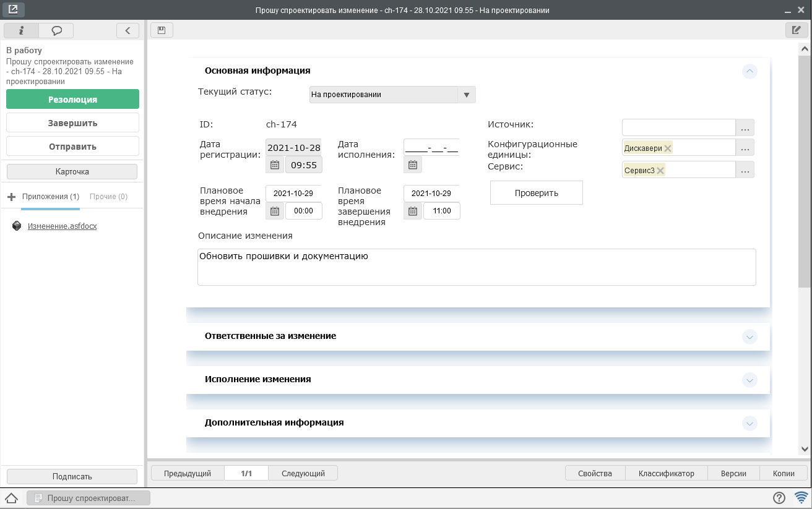Image resolution: width=812 pixels, height=509 pixels.
Task: Click the 11:00 completion time field
Action: click(x=442, y=211)
